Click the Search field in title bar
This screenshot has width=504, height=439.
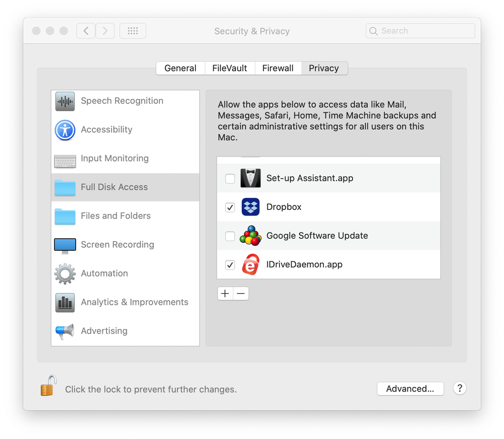pos(424,31)
